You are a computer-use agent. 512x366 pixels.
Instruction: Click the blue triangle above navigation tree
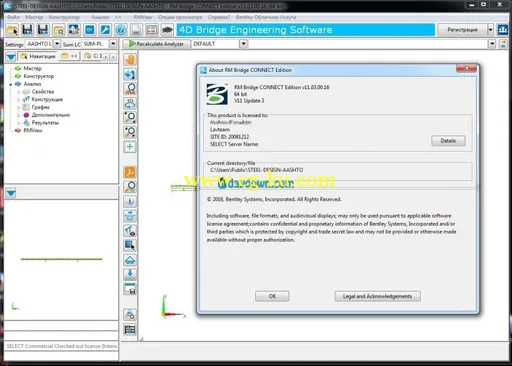tap(11, 57)
